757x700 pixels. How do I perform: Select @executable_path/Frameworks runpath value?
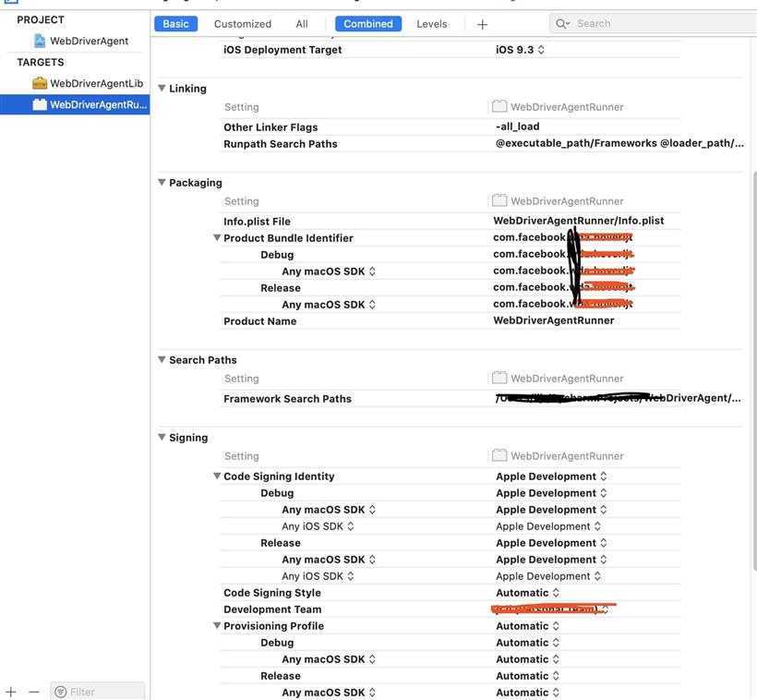[619, 143]
